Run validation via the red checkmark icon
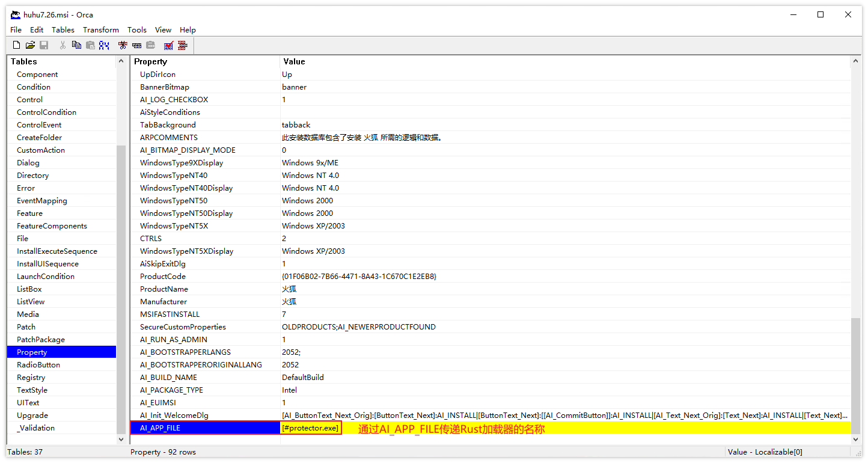 (168, 45)
